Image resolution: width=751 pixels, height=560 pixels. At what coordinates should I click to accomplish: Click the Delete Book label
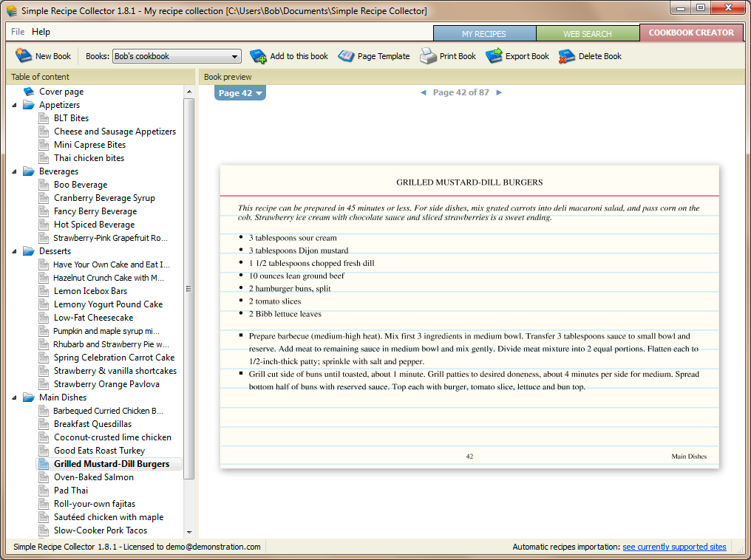[x=599, y=56]
